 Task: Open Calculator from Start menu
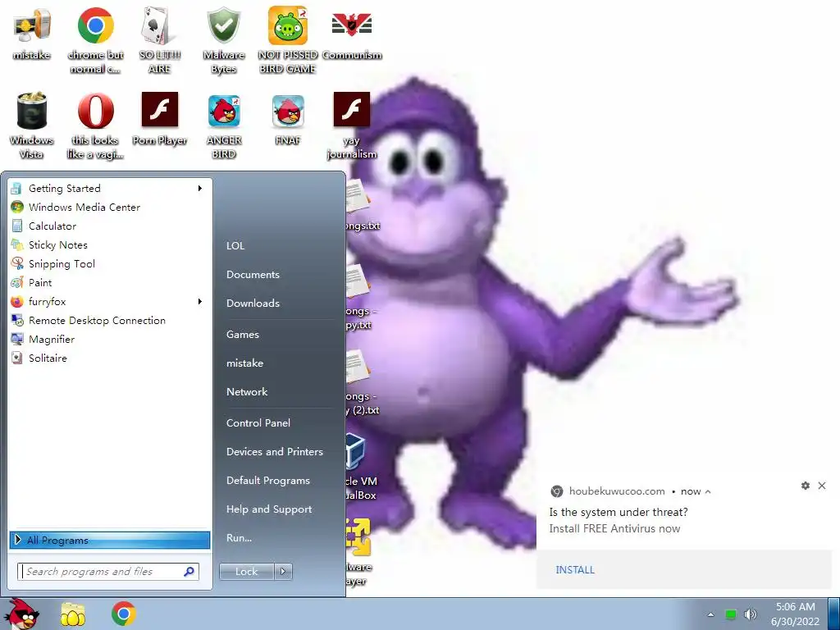point(111,226)
